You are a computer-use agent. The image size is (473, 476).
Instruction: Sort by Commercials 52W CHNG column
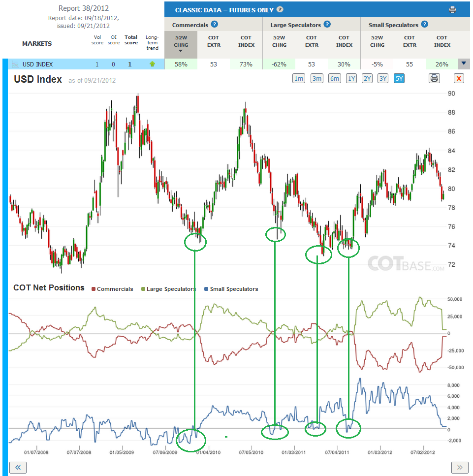point(181,44)
